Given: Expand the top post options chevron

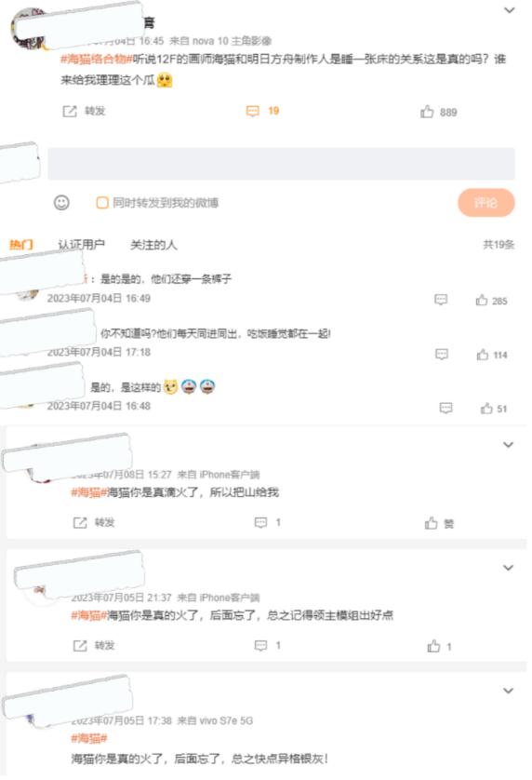Looking at the screenshot, I should tap(510, 10).
